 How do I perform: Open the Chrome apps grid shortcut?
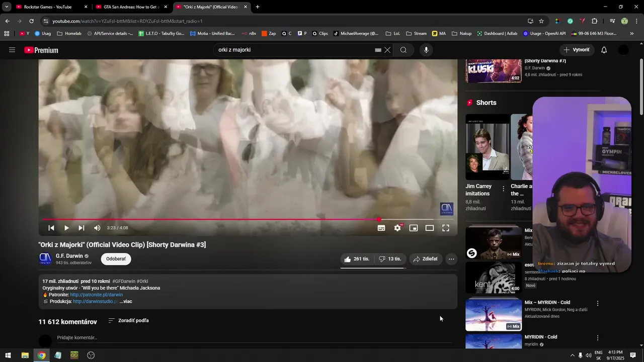pos(7,34)
